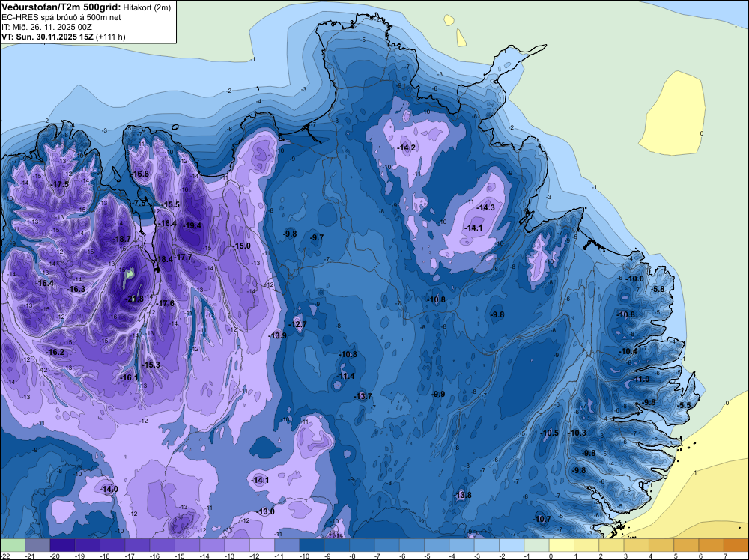
Task: Click the initial time 'IT: Mið. 26. 11. 2025 00Z'
Action: pos(46,27)
